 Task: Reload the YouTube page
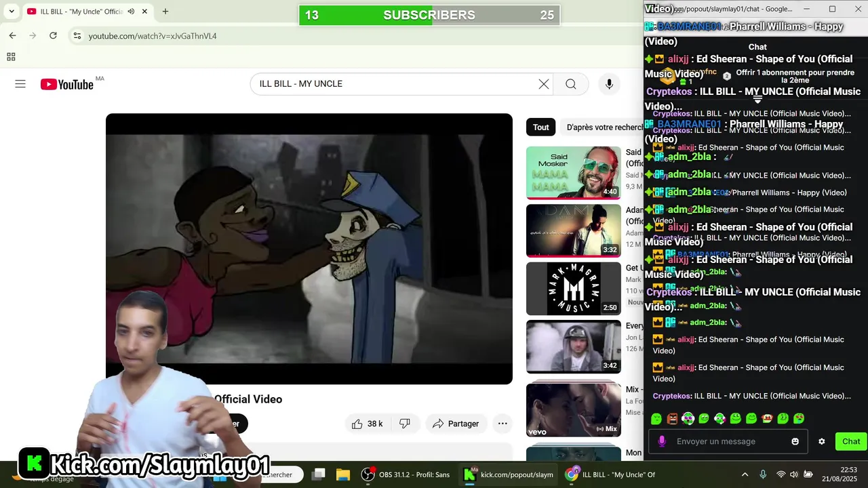tap(53, 36)
